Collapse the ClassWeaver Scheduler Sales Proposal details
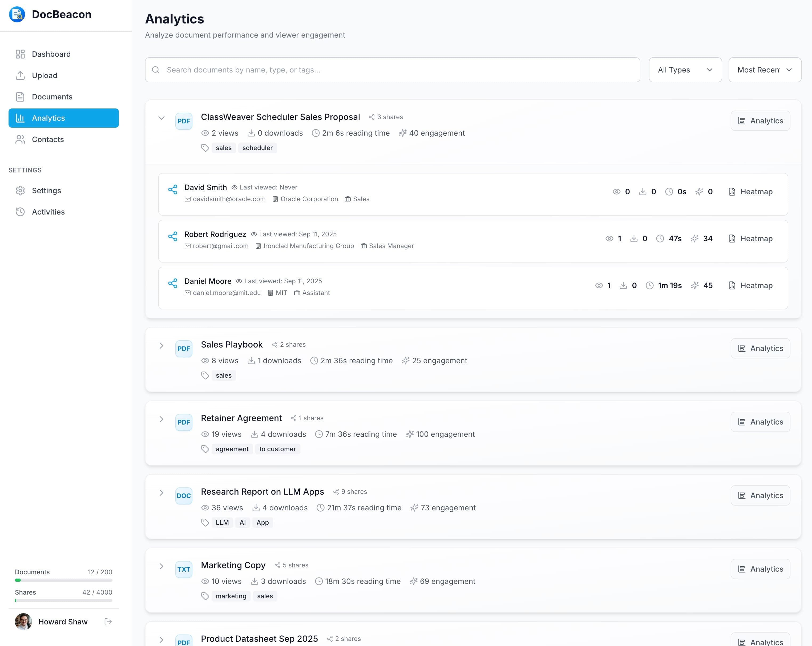Image resolution: width=812 pixels, height=646 pixels. 162,118
